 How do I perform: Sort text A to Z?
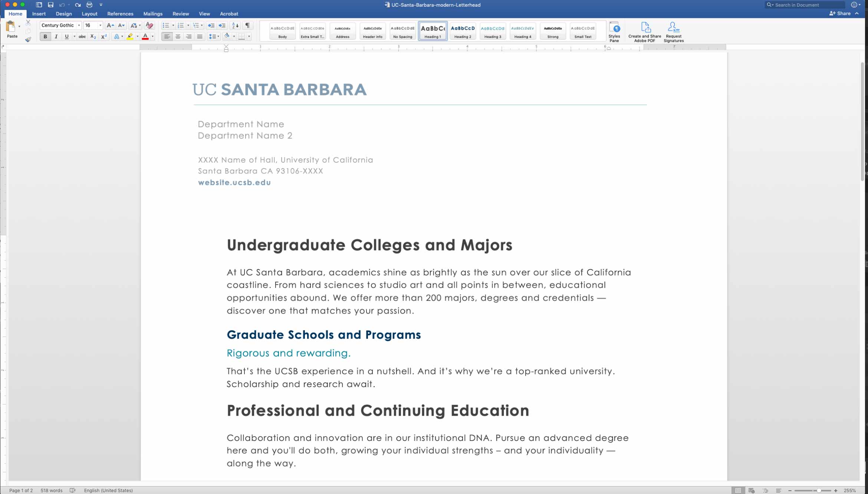pos(235,25)
